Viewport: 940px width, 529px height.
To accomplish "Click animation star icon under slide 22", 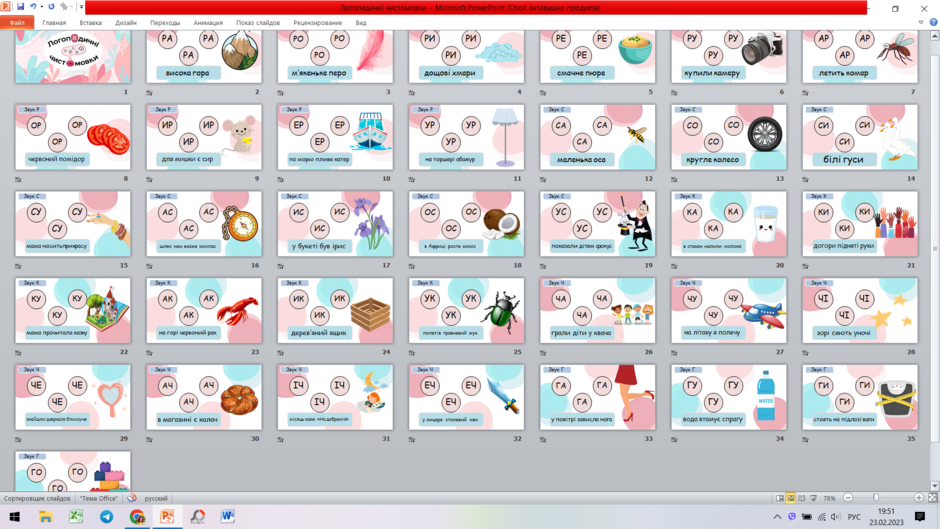I will [18, 353].
